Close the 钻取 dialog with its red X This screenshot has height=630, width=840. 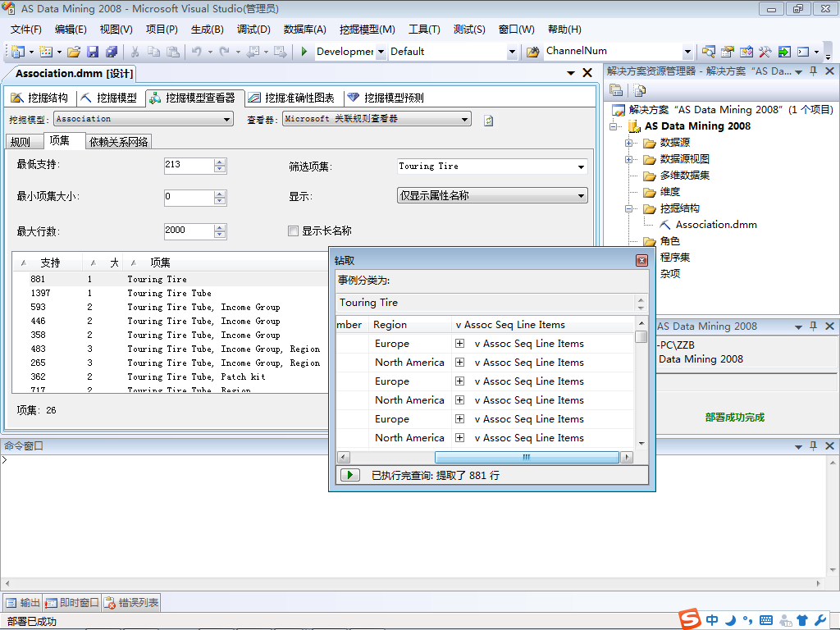tap(641, 260)
